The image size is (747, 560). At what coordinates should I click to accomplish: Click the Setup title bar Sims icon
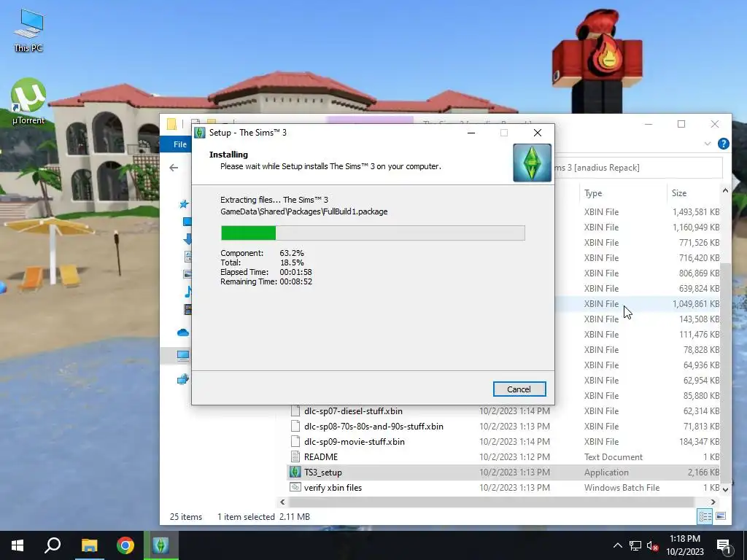(200, 133)
